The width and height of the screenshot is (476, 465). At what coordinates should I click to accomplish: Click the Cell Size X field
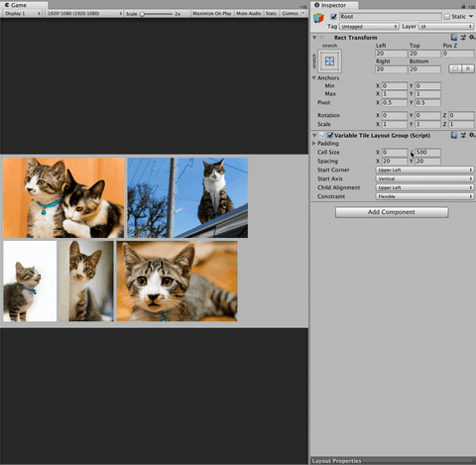(x=394, y=153)
